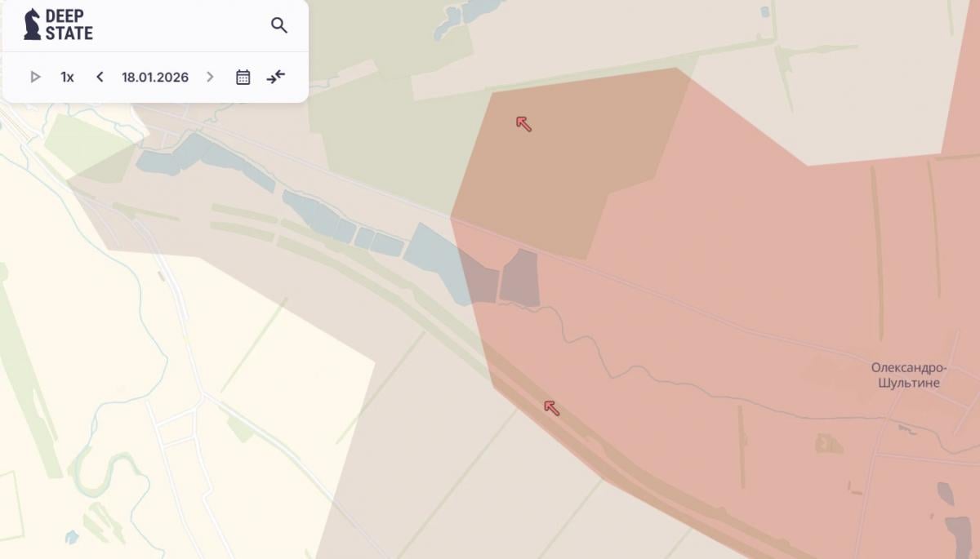Click the small blue lake at the map top
Screen dimensions: 980x559
[459, 19]
